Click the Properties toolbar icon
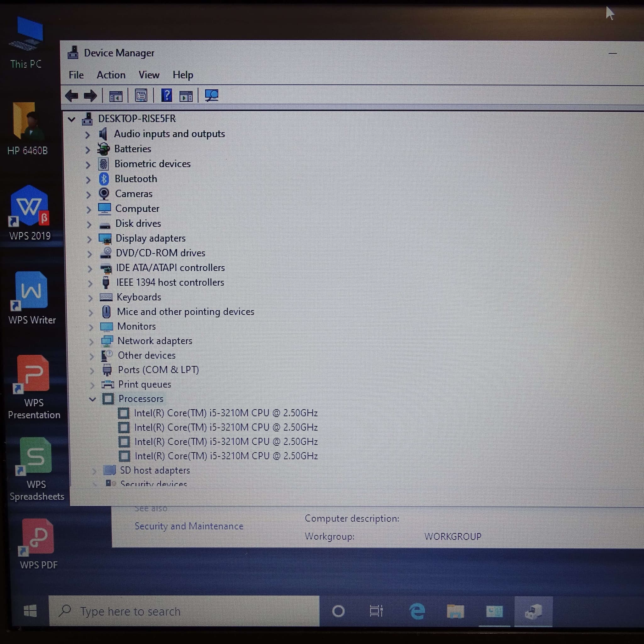Image resolution: width=644 pixels, height=644 pixels. (x=141, y=96)
